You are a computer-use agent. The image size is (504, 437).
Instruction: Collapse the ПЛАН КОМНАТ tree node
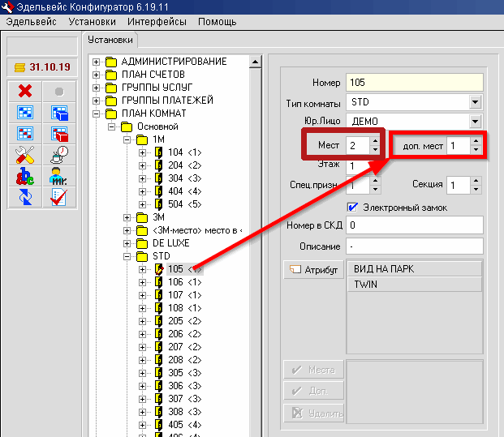[x=97, y=114]
